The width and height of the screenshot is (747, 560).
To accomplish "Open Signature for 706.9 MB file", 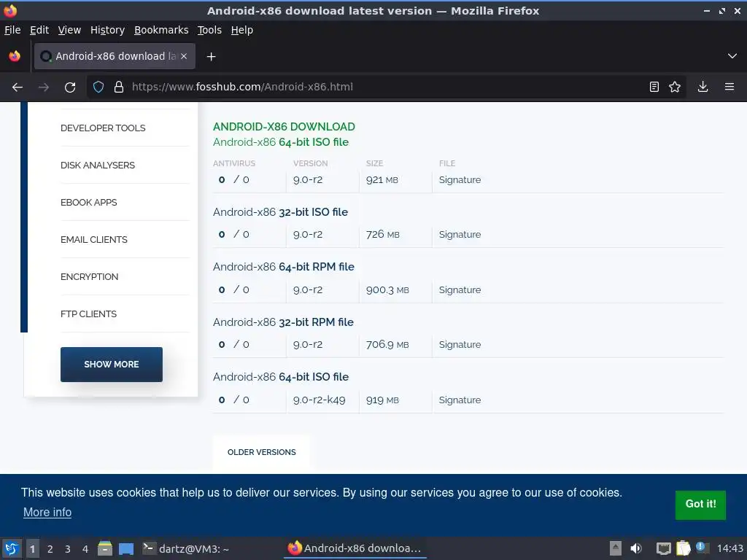I will (460, 344).
